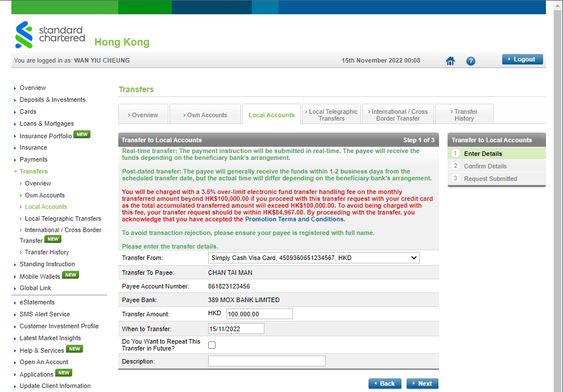This screenshot has width=563, height=392.
Task: Expand the Cards sidebar section
Action: point(28,112)
